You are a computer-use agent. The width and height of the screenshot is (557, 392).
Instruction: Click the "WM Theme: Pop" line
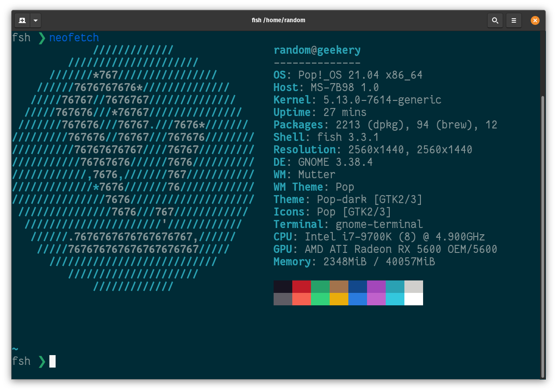[314, 187]
